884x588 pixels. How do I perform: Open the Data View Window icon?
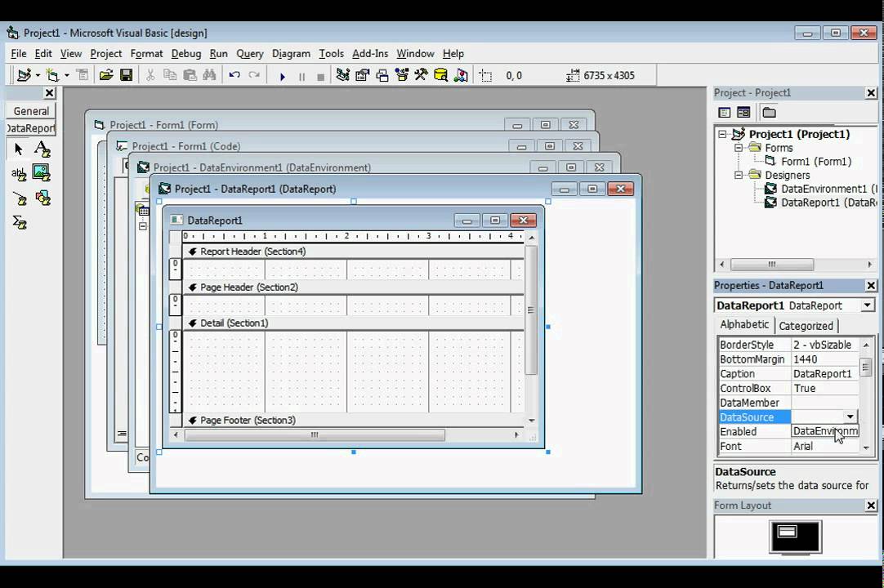click(x=441, y=75)
